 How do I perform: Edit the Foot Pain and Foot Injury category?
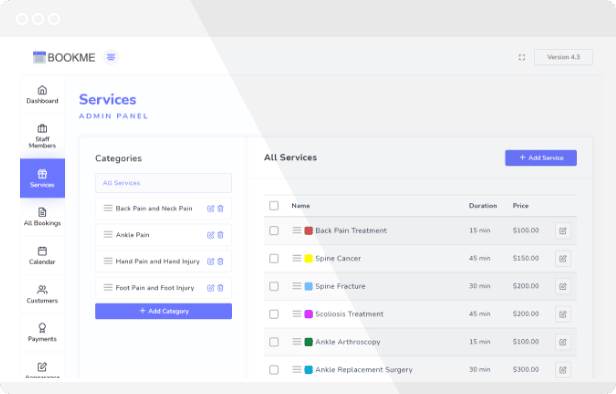(211, 288)
